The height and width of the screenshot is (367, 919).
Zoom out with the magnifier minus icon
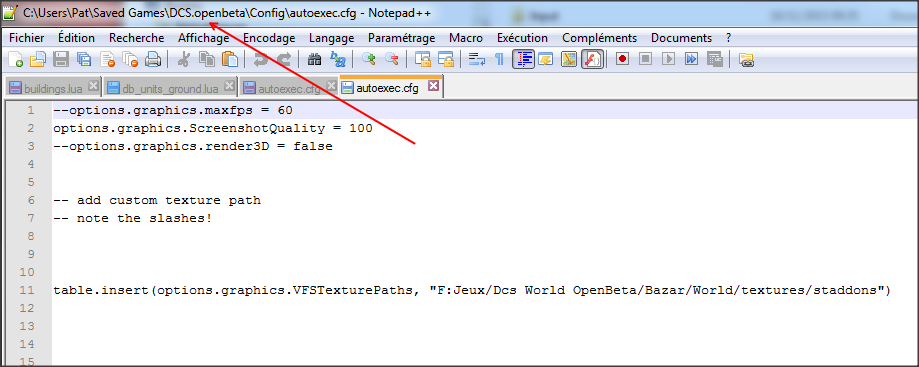tap(392, 59)
